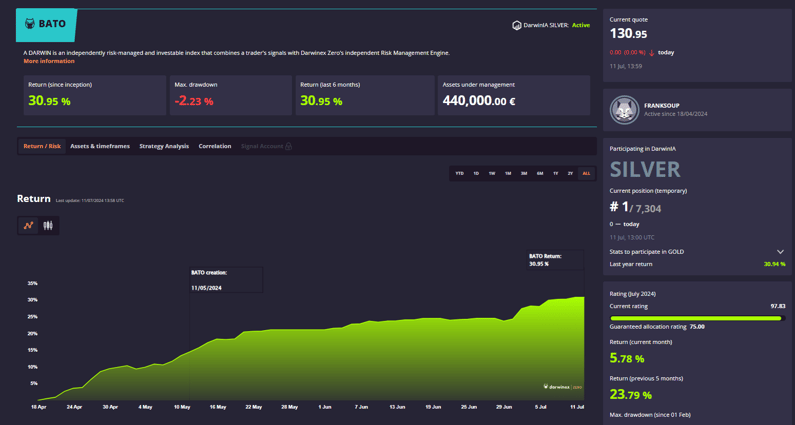Screen dimensions: 795x425
Task: Click the red down arrow in Current quote
Action: pos(651,53)
